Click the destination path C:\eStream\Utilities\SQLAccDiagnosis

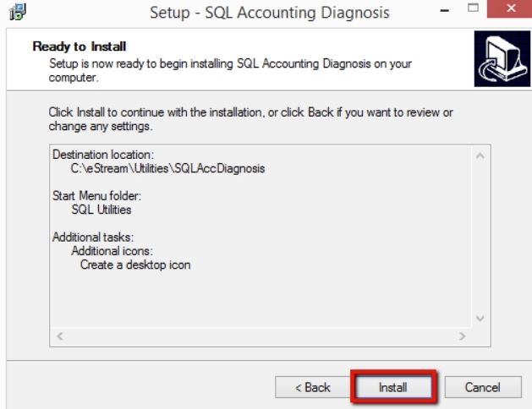click(x=167, y=168)
